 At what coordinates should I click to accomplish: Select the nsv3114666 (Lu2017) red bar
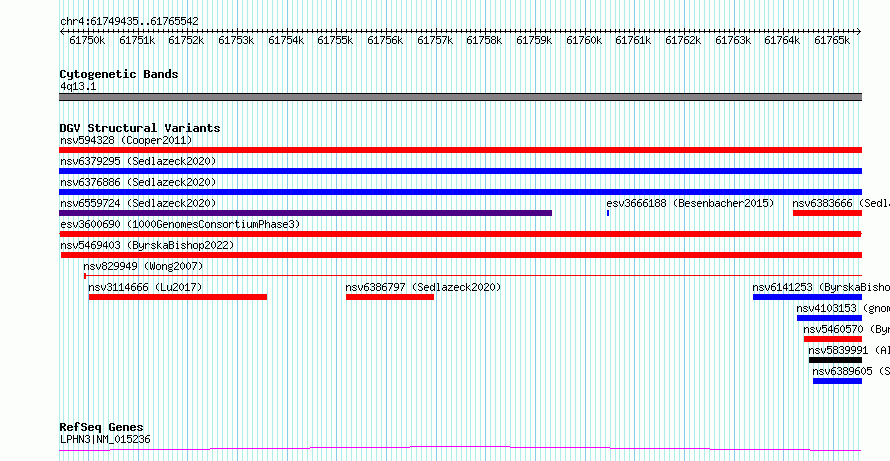coord(178,297)
